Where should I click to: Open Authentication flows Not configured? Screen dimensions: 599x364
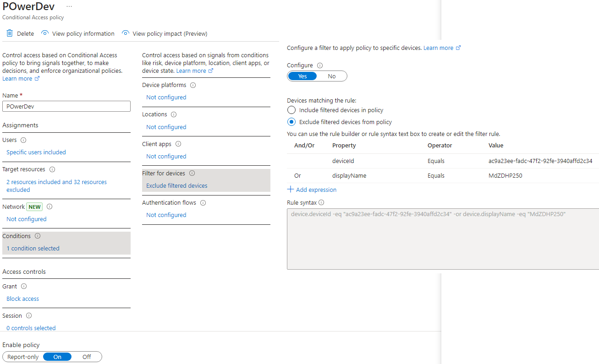(166, 215)
